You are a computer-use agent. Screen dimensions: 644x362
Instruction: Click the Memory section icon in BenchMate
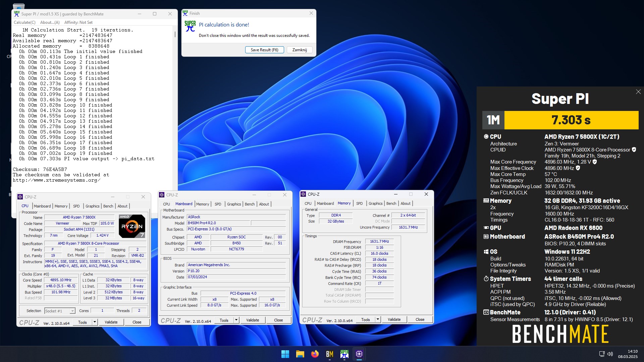[x=486, y=200]
